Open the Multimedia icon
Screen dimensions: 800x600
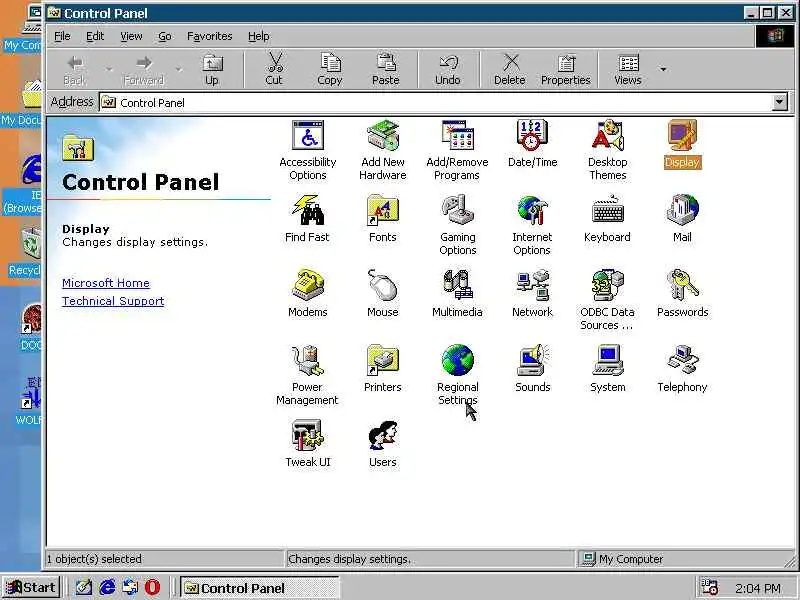tap(457, 293)
